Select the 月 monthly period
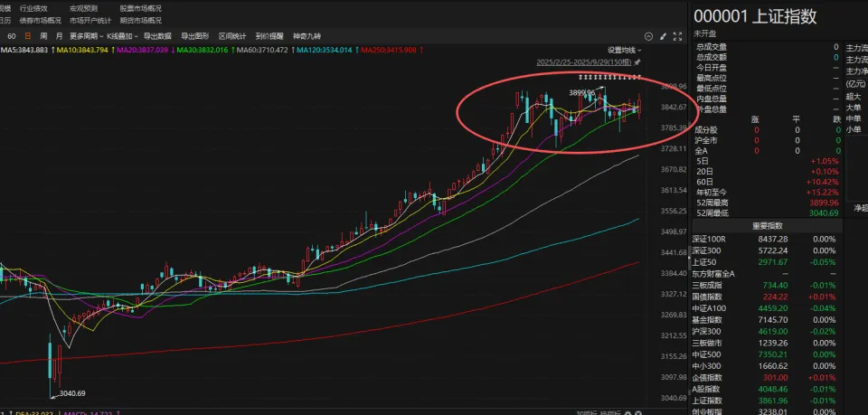Viewport: 868px width, 415px height. click(x=60, y=35)
